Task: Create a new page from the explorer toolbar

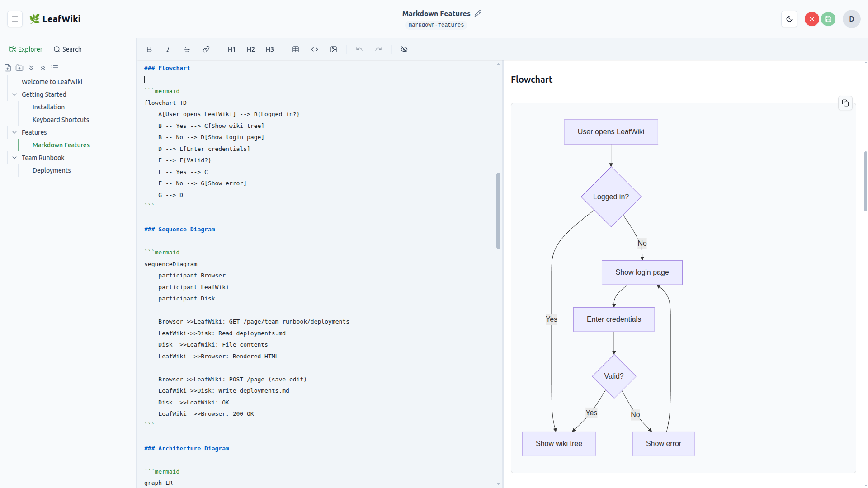Action: (x=8, y=68)
